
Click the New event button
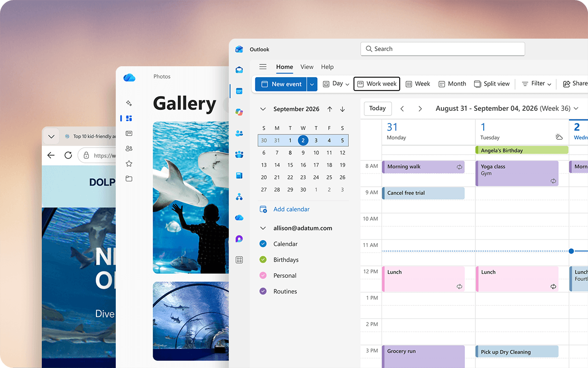point(281,84)
